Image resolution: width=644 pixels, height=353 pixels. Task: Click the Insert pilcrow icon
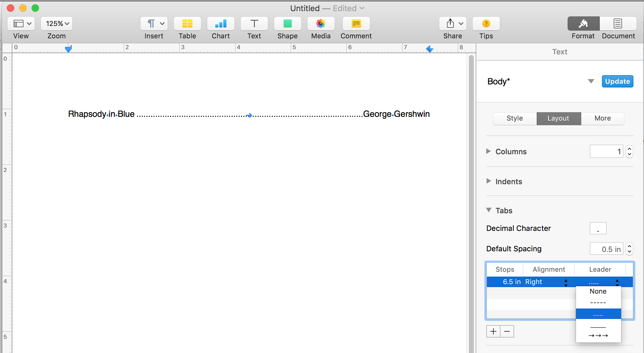[x=151, y=23]
